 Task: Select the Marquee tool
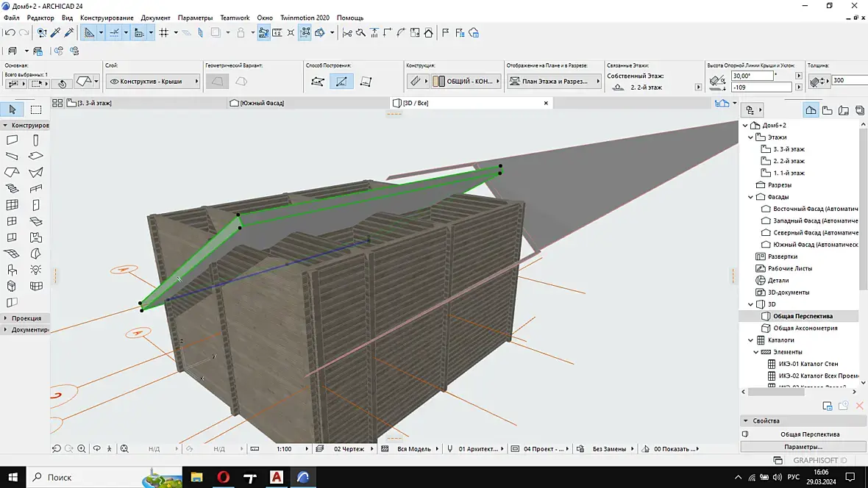pos(35,110)
